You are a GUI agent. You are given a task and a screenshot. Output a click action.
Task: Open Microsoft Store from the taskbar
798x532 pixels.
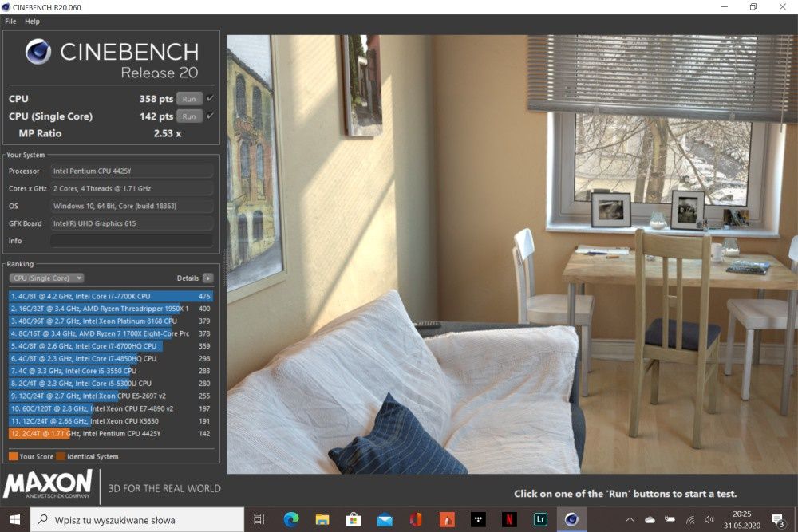[354, 519]
